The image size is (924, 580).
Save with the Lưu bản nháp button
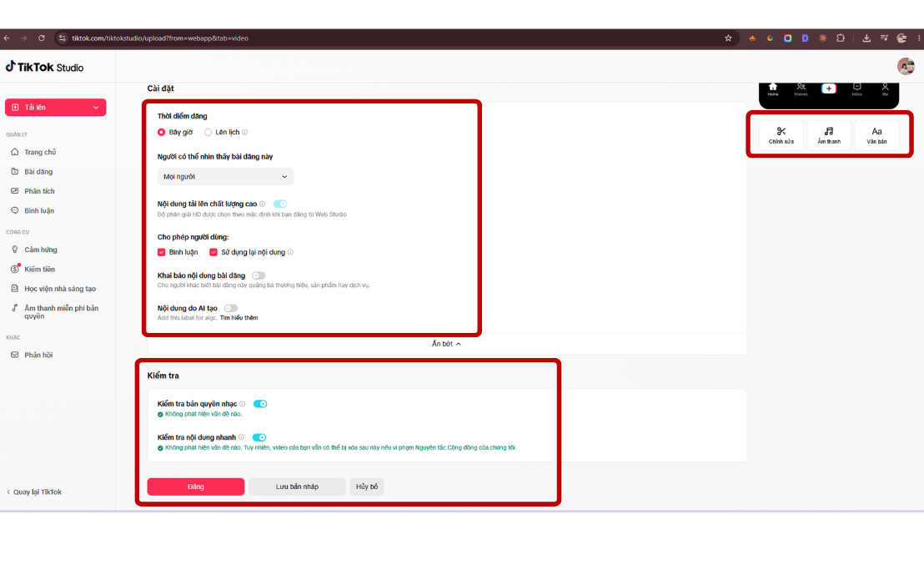click(297, 487)
